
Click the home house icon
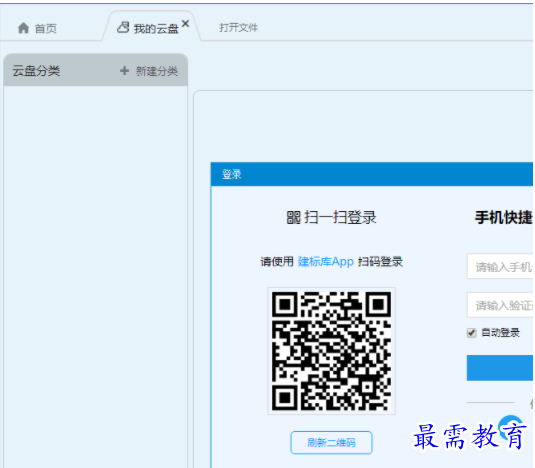click(23, 28)
